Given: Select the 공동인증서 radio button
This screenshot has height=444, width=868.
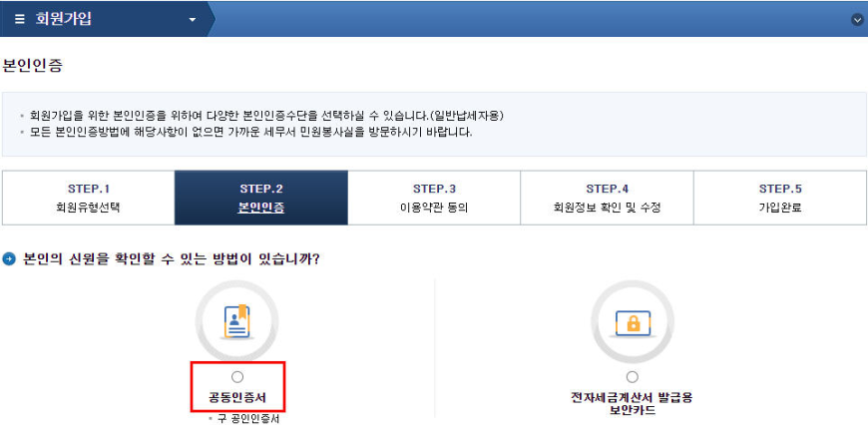Looking at the screenshot, I should point(237,377).
